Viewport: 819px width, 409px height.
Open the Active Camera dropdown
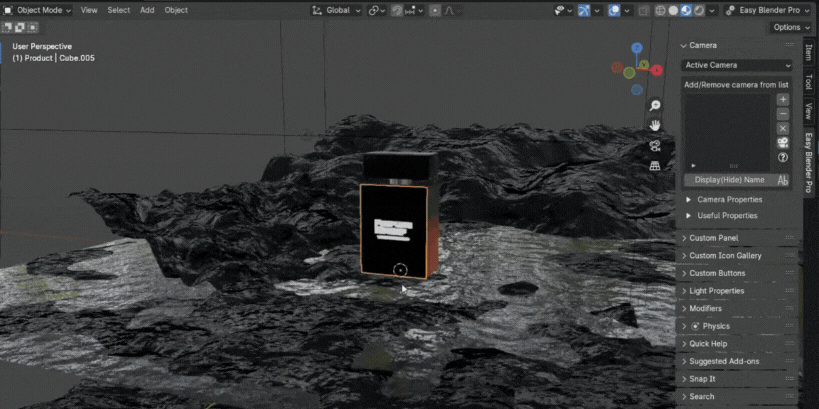737,65
